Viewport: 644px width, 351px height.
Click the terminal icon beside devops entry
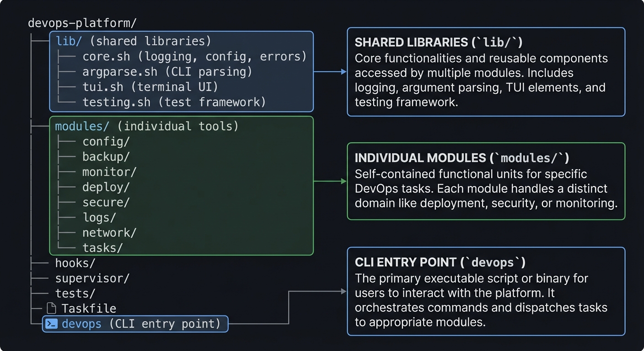[x=50, y=324]
